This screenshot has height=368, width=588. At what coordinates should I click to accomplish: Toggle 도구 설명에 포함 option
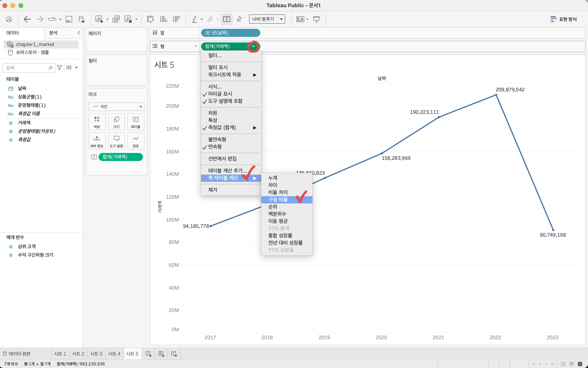coord(225,101)
